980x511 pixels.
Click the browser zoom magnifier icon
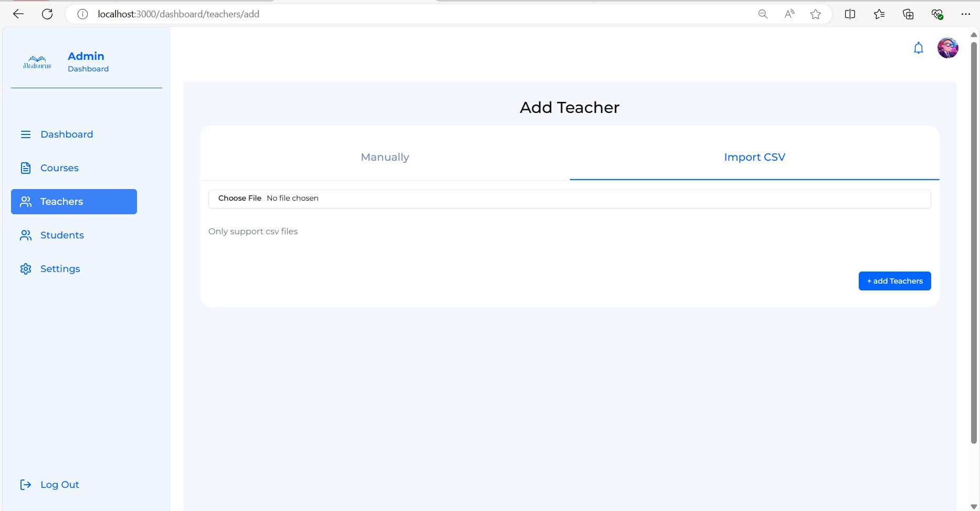763,14
